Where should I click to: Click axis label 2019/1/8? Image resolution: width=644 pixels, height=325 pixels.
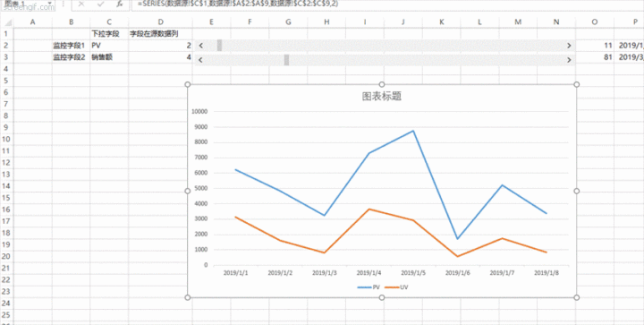(547, 272)
